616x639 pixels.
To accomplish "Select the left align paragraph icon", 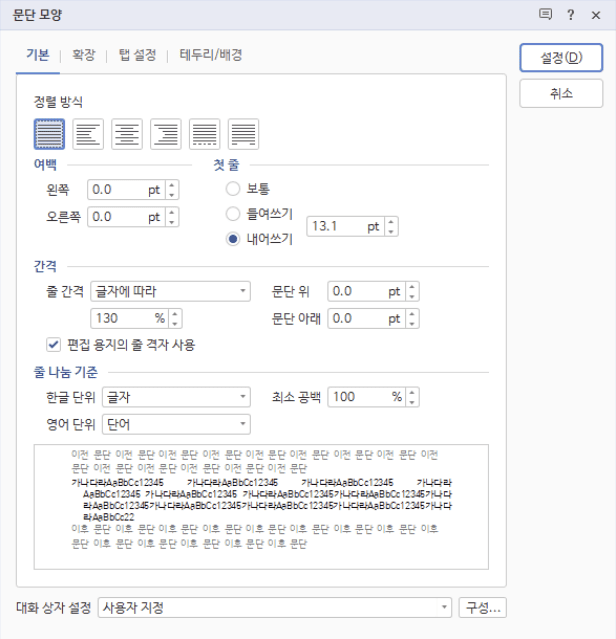I will pyautogui.click(x=88, y=133).
